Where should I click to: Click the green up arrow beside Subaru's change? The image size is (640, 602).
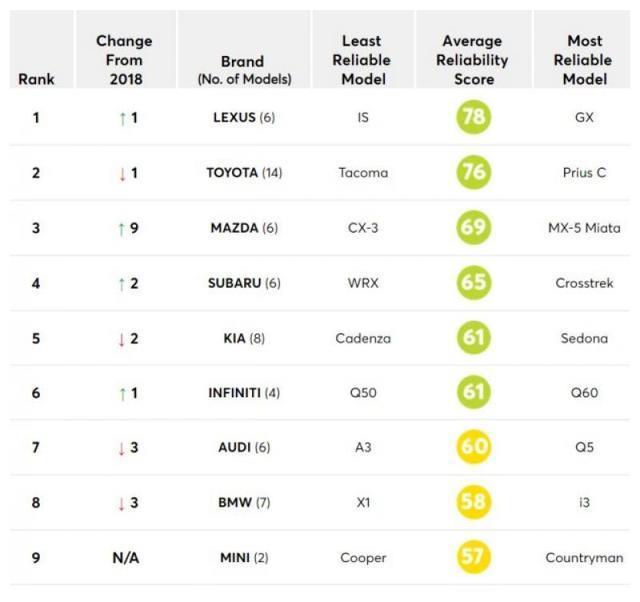point(121,284)
